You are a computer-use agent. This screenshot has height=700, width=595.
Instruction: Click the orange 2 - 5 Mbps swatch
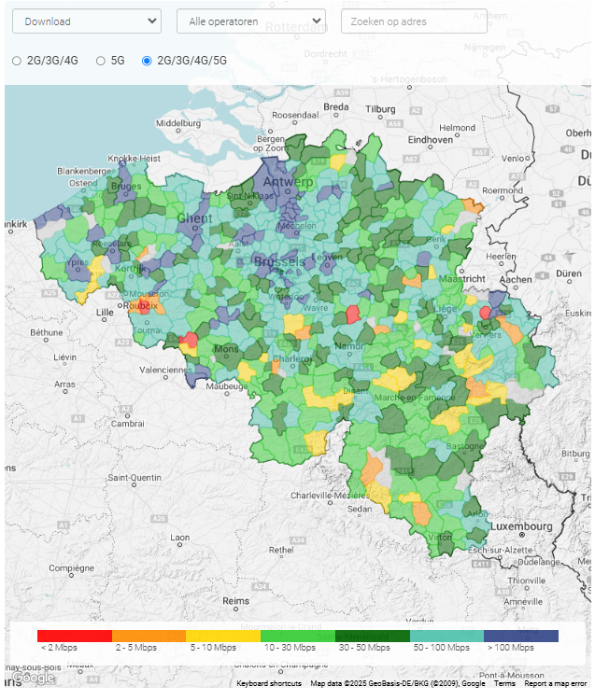tap(149, 636)
